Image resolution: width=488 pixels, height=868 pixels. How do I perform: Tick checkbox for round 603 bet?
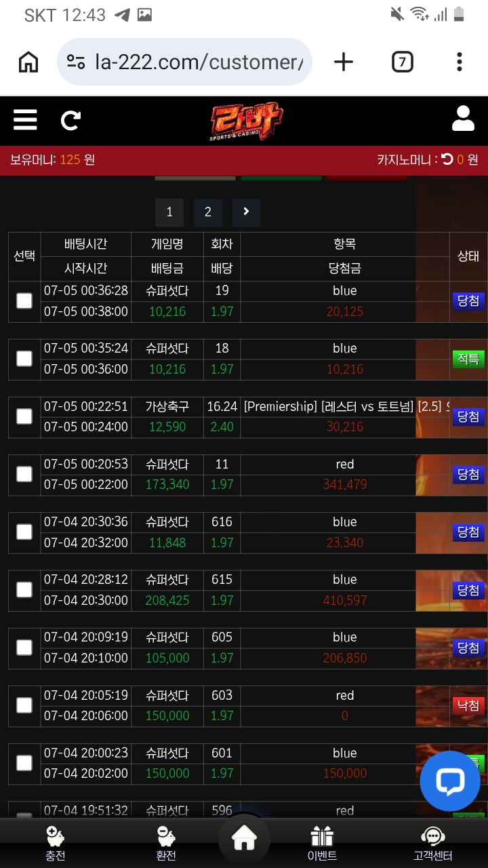click(x=24, y=705)
